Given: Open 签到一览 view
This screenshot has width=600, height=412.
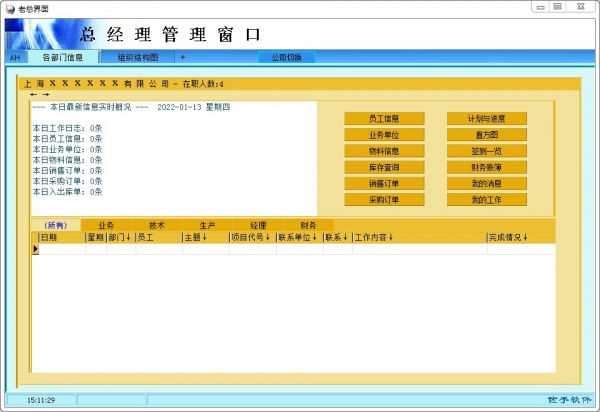Looking at the screenshot, I should [x=487, y=151].
